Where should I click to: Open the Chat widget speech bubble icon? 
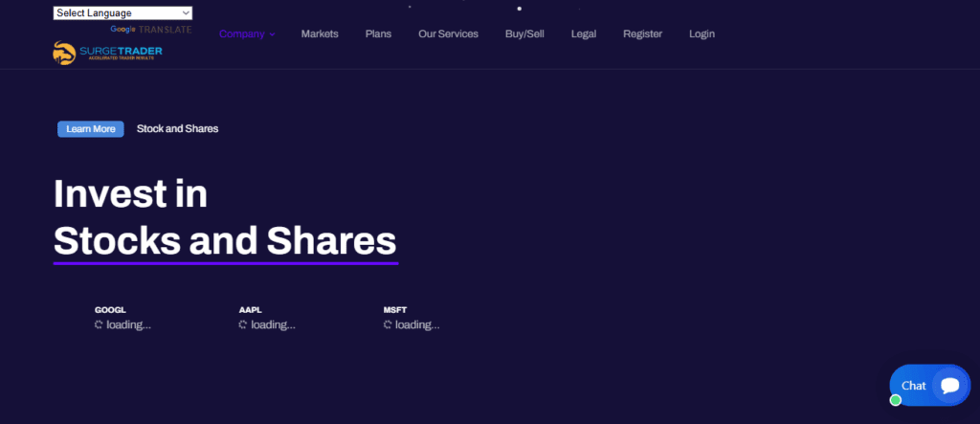click(949, 385)
